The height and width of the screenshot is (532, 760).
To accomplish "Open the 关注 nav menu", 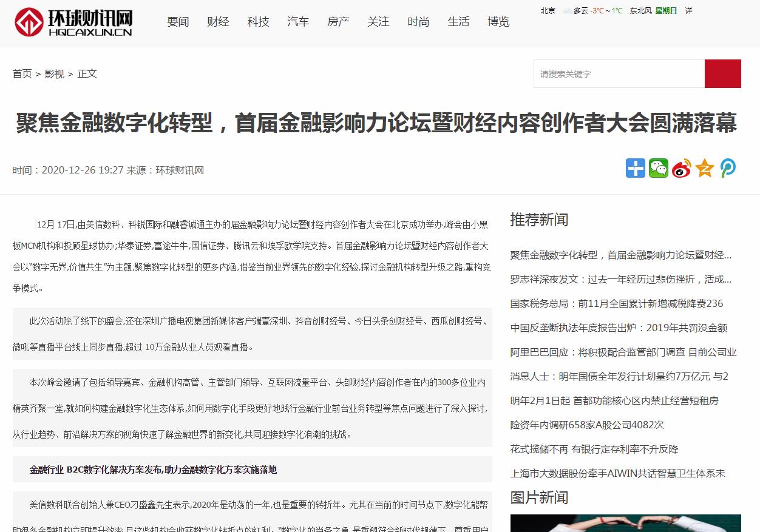I will tap(378, 22).
